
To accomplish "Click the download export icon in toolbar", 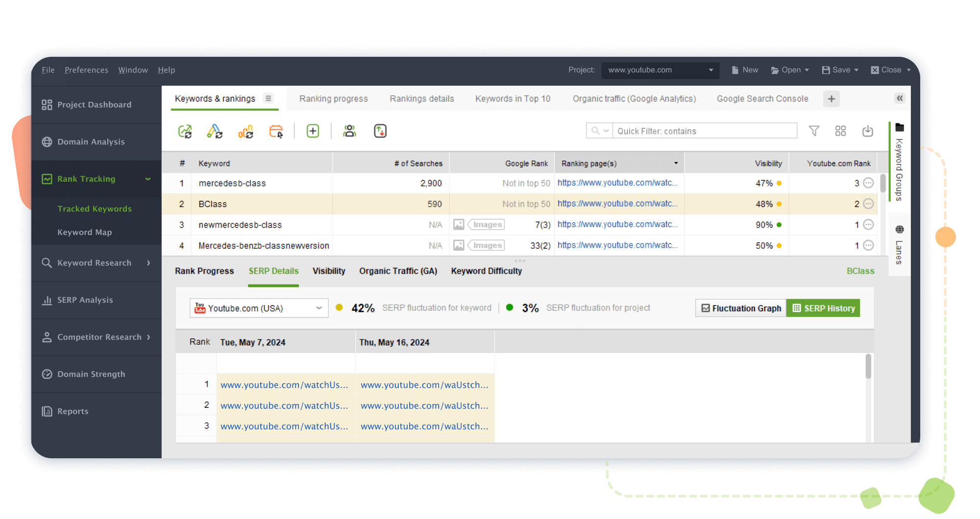I will pyautogui.click(x=867, y=131).
